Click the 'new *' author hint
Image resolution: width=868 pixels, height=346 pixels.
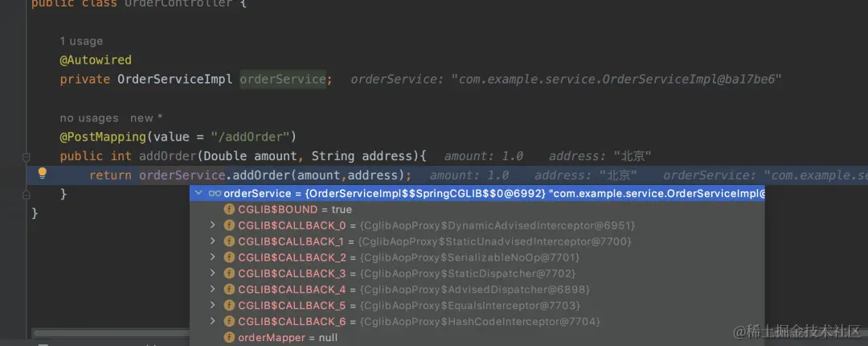[146, 118]
